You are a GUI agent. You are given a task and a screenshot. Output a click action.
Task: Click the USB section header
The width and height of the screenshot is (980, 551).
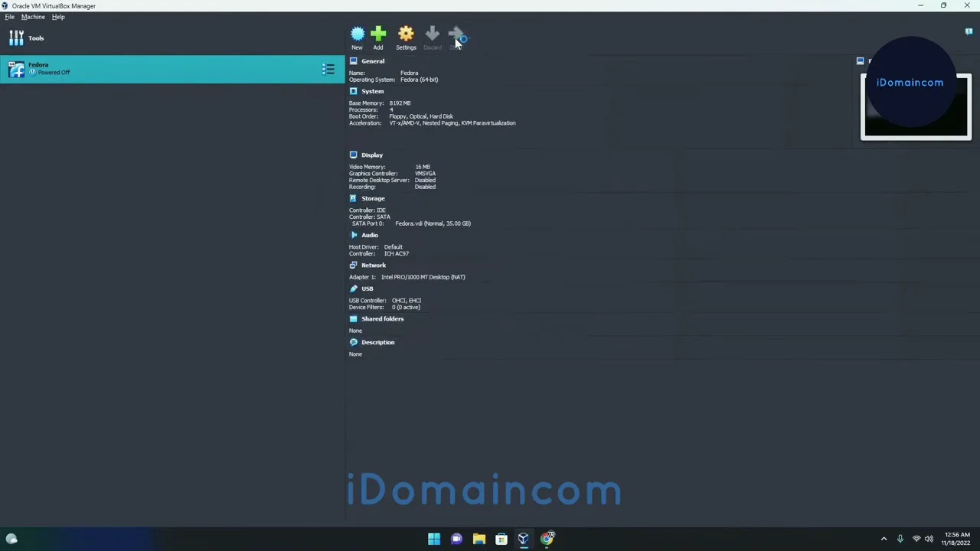coord(367,289)
